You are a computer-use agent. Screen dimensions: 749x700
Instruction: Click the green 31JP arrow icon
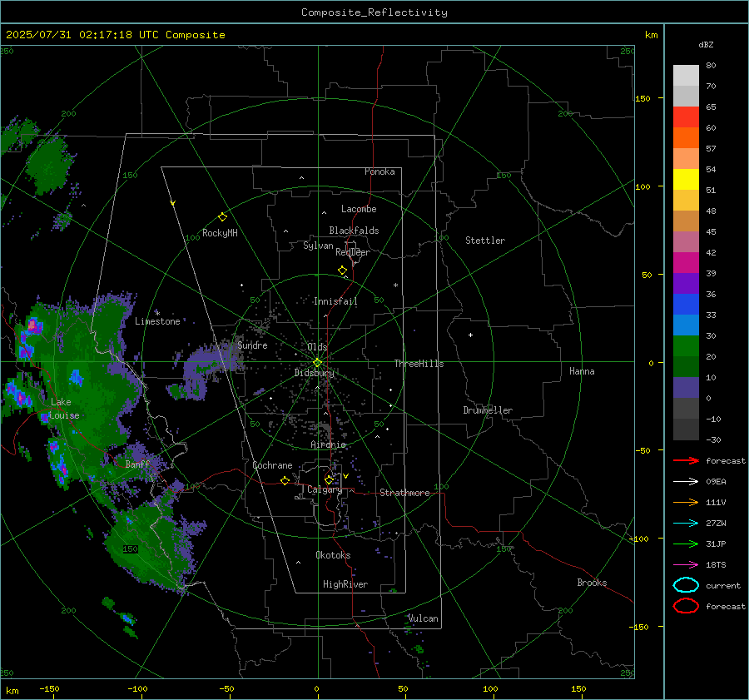pos(686,544)
